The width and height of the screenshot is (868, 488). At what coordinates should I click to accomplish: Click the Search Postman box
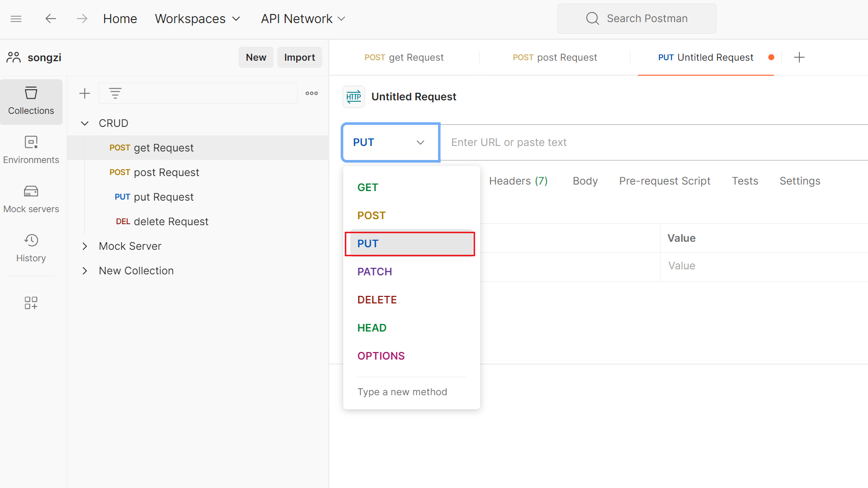pyautogui.click(x=636, y=19)
